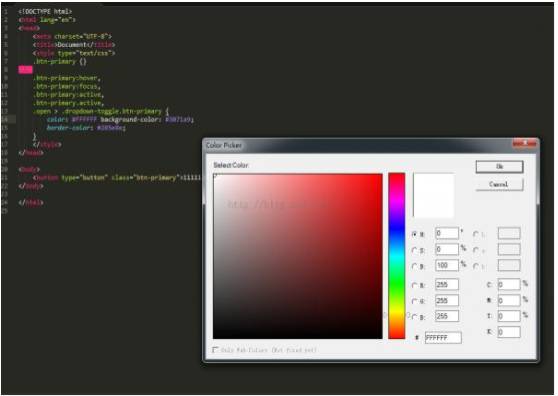
Task: Click the '.btn-primary:hover,' selector line
Action: [x=67, y=78]
